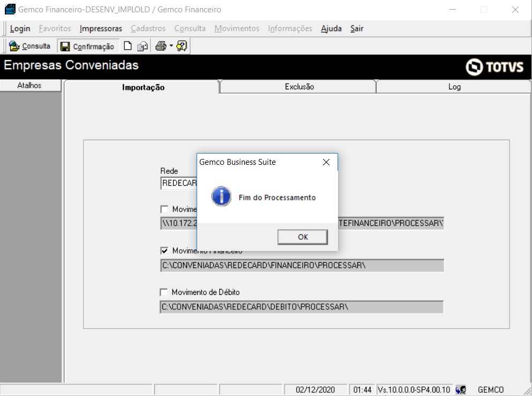
Task: Close the Gemco Financeiro main window
Action: tap(515, 10)
